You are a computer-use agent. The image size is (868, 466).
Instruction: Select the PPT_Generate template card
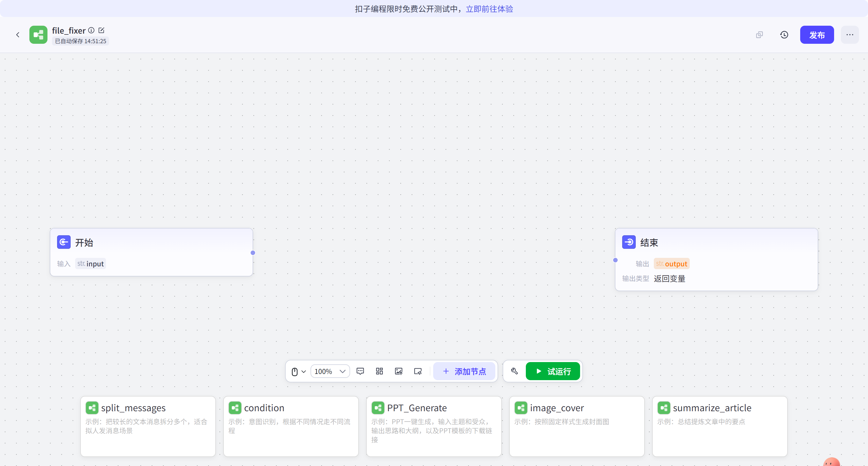[434, 426]
